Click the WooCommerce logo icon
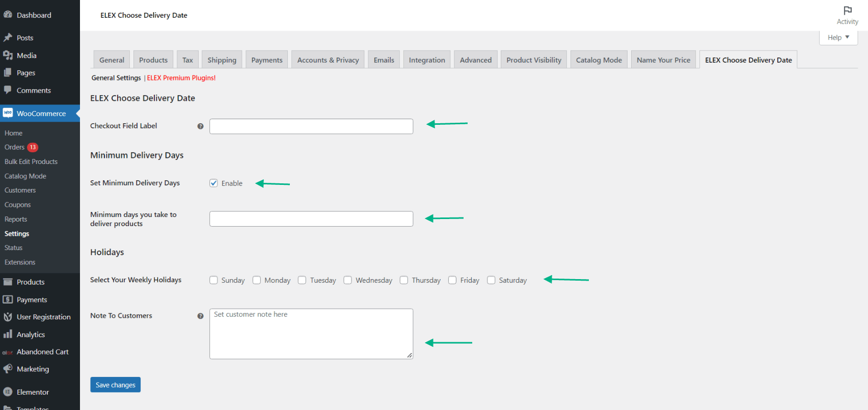This screenshot has height=410, width=868. pos(8,113)
